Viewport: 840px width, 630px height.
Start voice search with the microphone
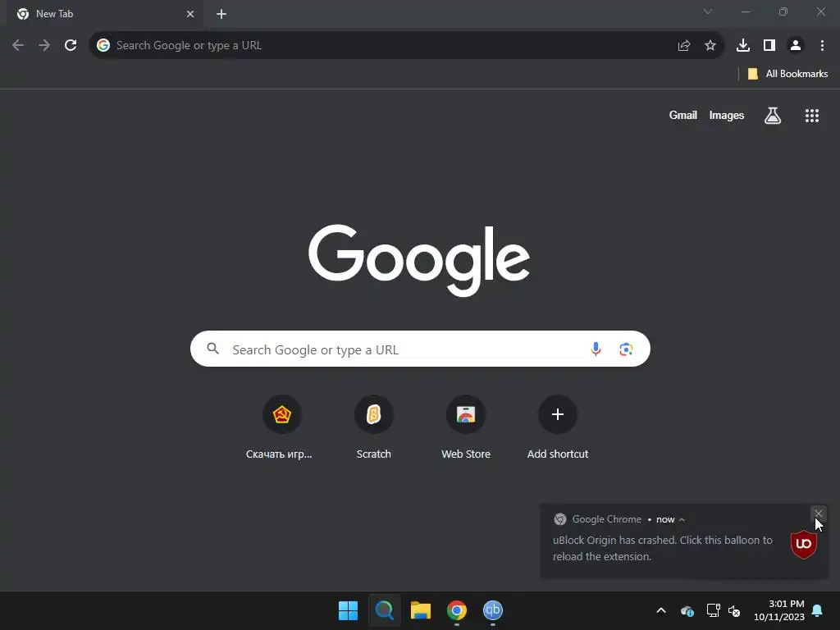596,349
